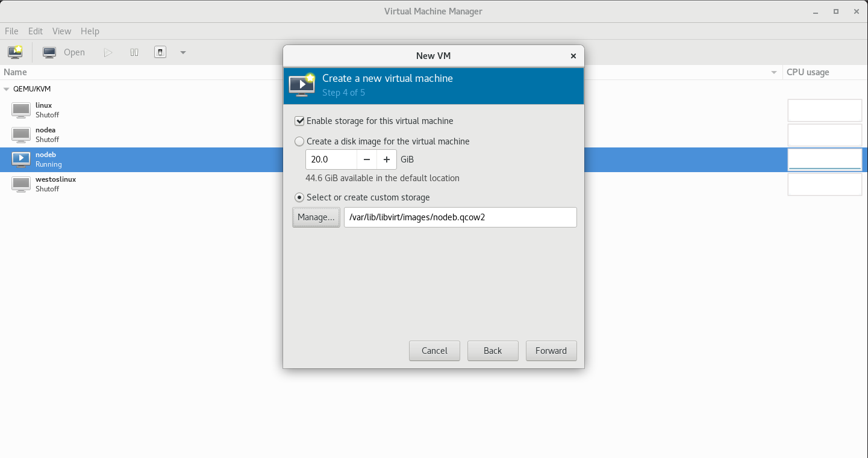Maximize the Virtual Machine Manager window

tap(836, 11)
